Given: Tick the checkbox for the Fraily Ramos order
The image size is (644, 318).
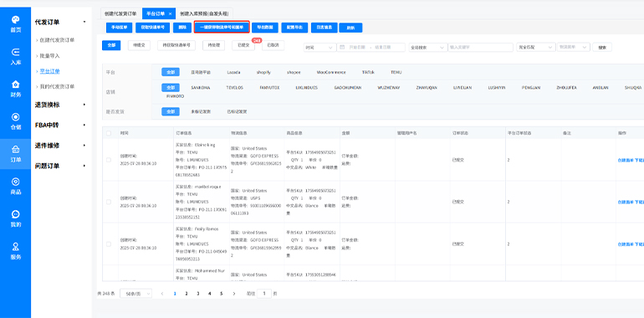Looking at the screenshot, I should pos(109,244).
